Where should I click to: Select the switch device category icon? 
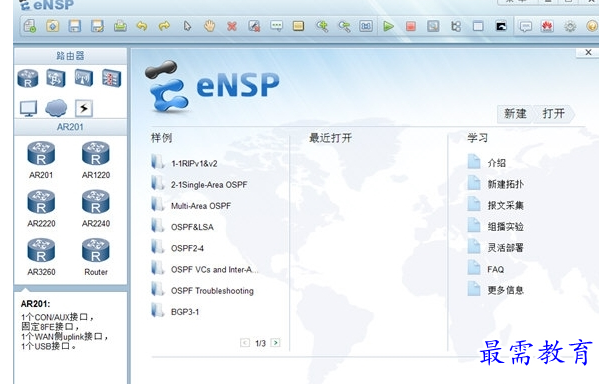[56, 78]
